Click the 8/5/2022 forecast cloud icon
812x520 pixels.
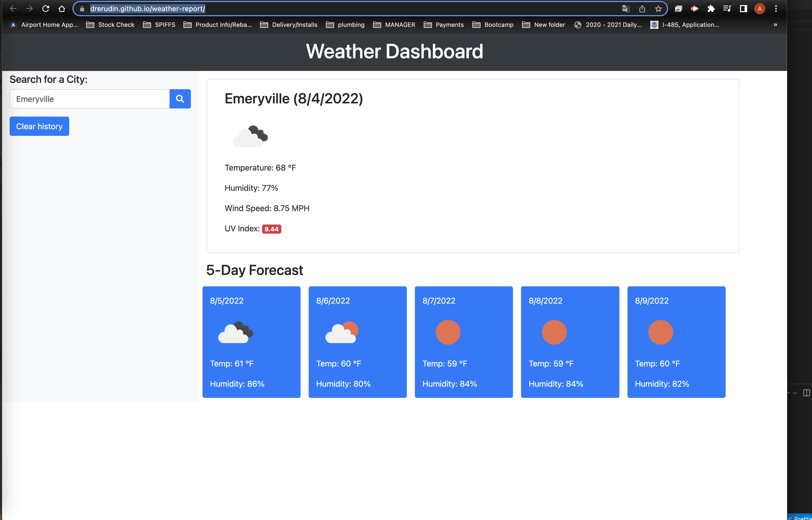point(236,332)
